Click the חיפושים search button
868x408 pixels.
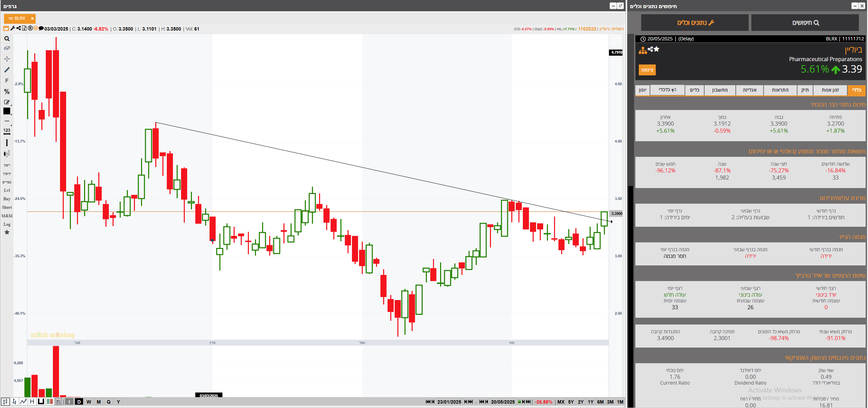[x=805, y=23]
